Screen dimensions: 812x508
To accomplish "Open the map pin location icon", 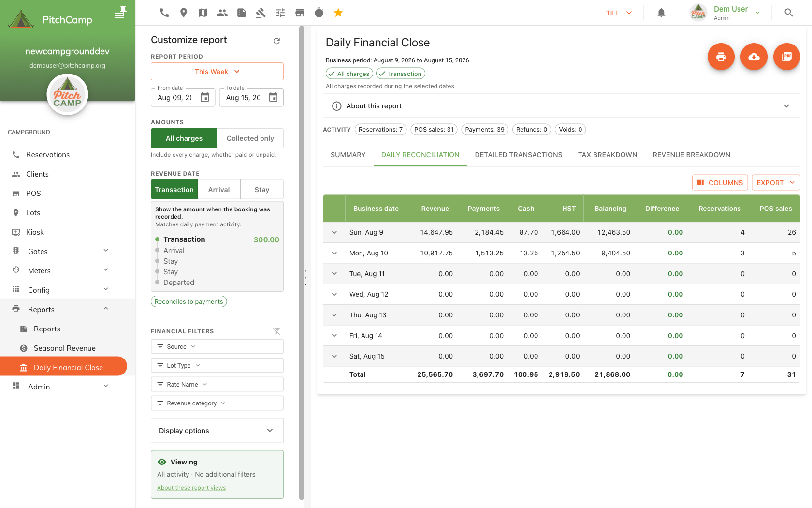I will [184, 13].
